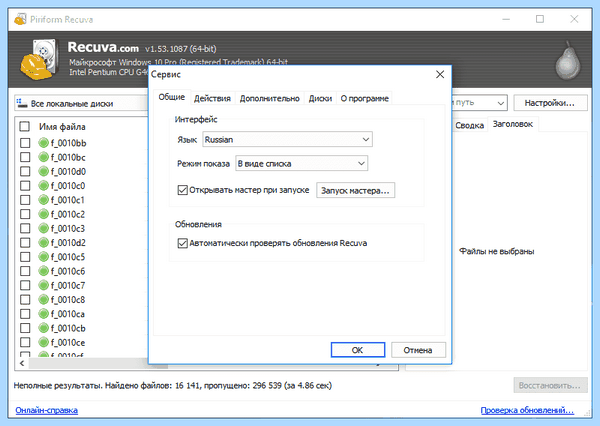Image resolution: width=600 pixels, height=426 pixels.
Task: Check the box for file f_0010c1
Action: tap(25, 200)
